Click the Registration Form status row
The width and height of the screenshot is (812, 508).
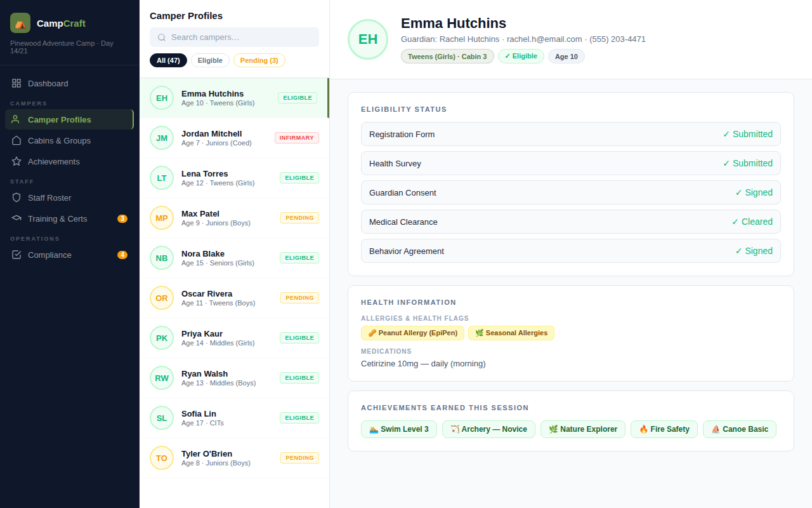click(x=571, y=134)
